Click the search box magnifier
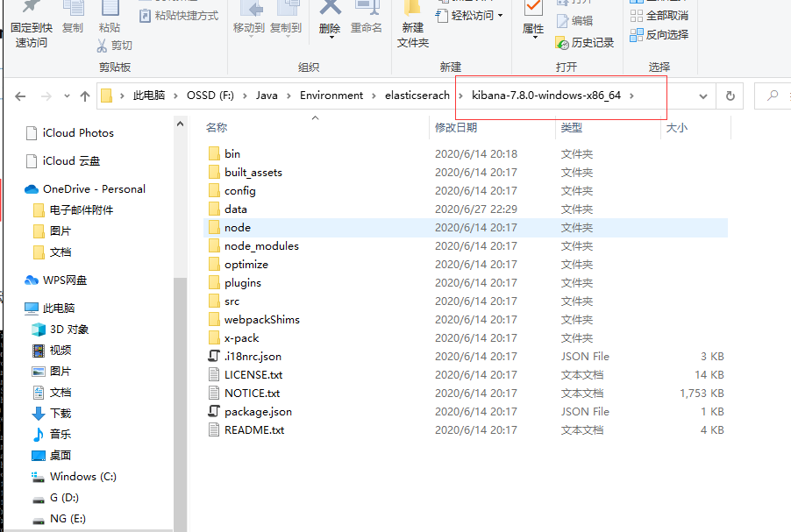 (x=773, y=96)
